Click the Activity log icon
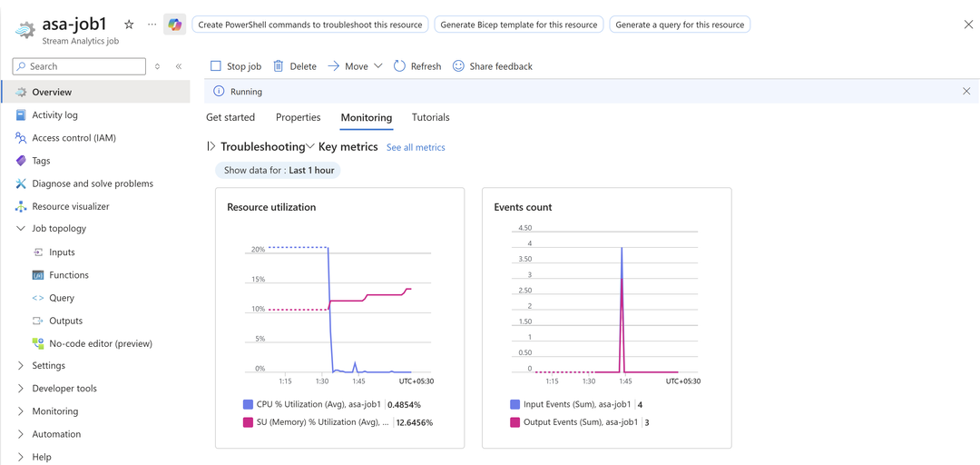 point(21,115)
